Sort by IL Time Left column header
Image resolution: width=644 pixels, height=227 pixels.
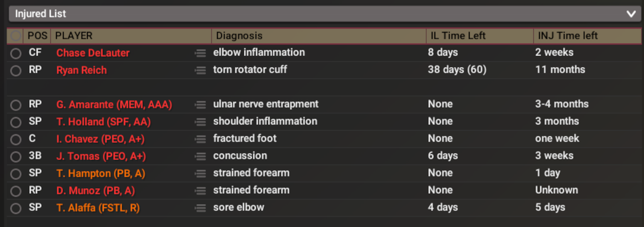click(456, 36)
